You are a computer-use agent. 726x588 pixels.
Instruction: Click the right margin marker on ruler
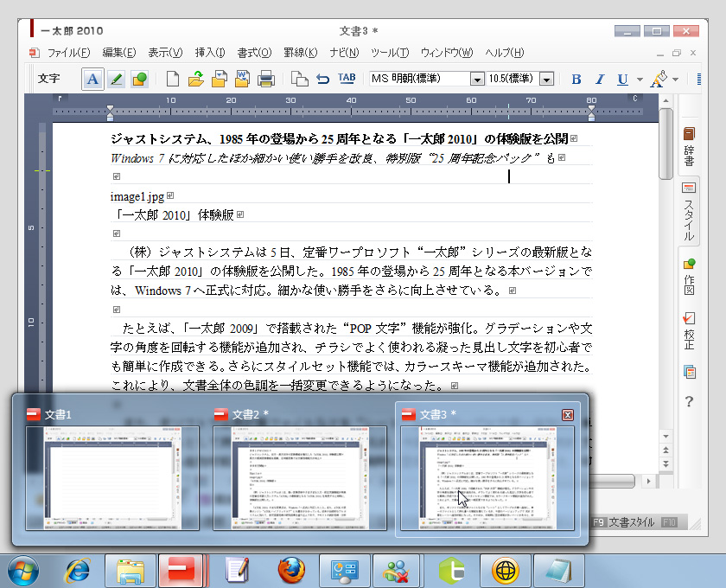[591, 112]
